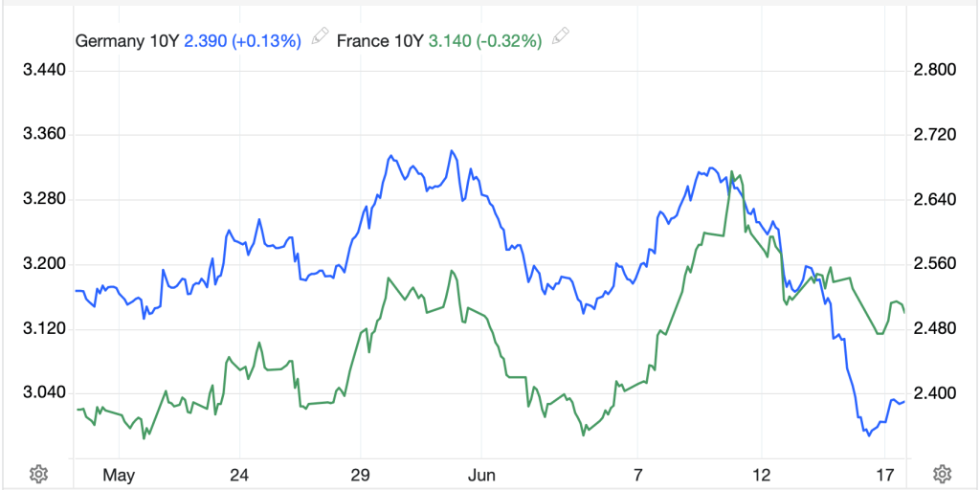Select the May date label

[119, 474]
